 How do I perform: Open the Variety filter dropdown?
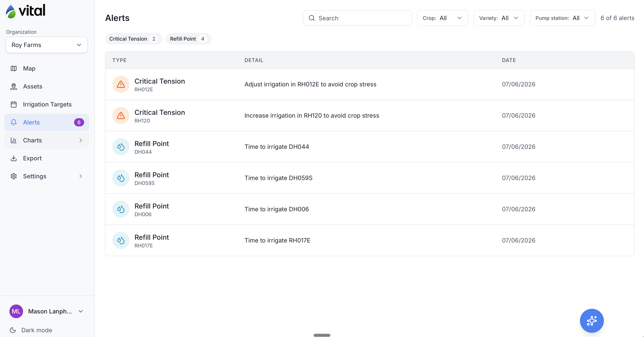pyautogui.click(x=499, y=18)
